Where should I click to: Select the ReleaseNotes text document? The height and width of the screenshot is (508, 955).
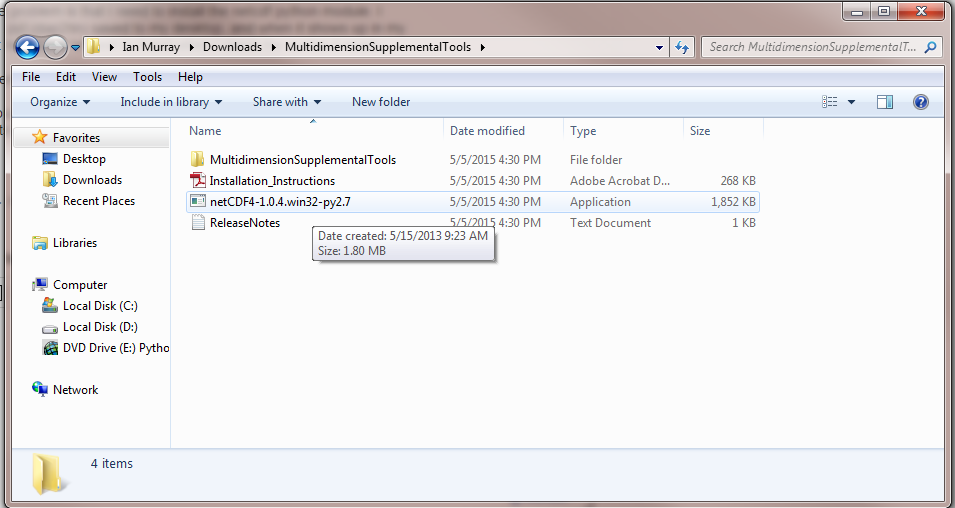pos(473,223)
